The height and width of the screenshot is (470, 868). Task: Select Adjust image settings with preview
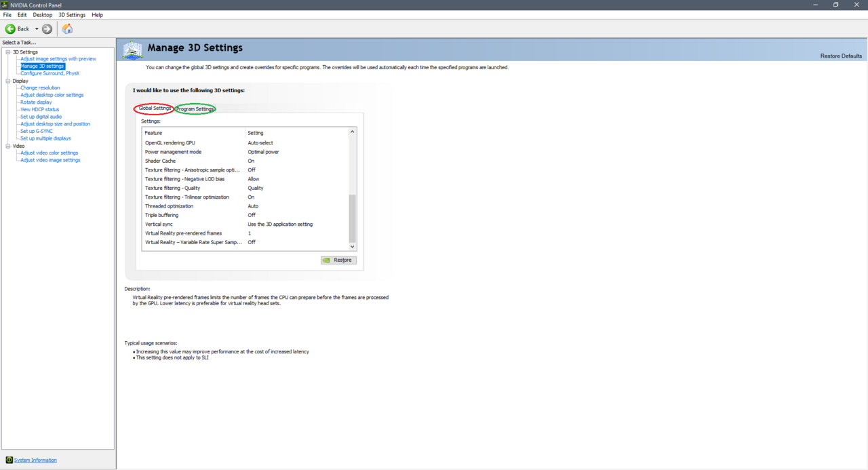coord(58,59)
